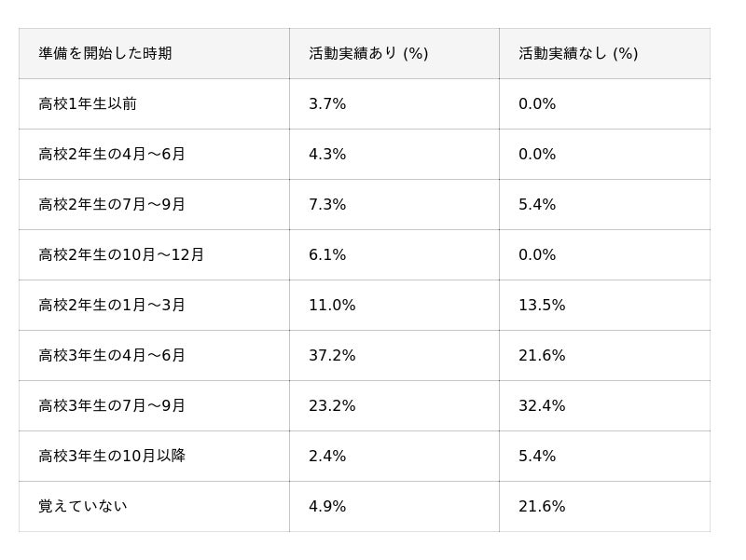The width and height of the screenshot is (746, 560).
Task: Click the 高校3年生の7月〜9月 row label
Action: pyautogui.click(x=112, y=405)
